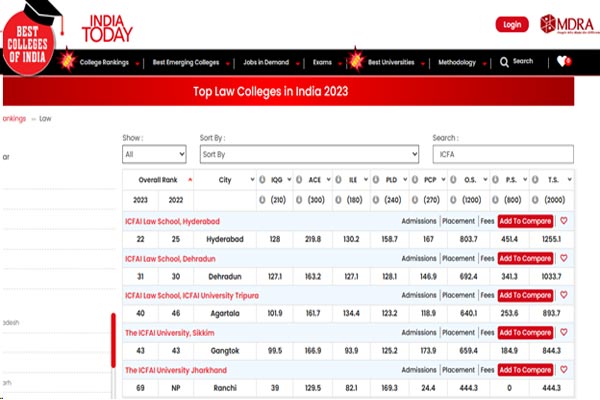Expand the ACE column sort arrow
Viewport: 600px width, 400px height.
pyautogui.click(x=328, y=180)
